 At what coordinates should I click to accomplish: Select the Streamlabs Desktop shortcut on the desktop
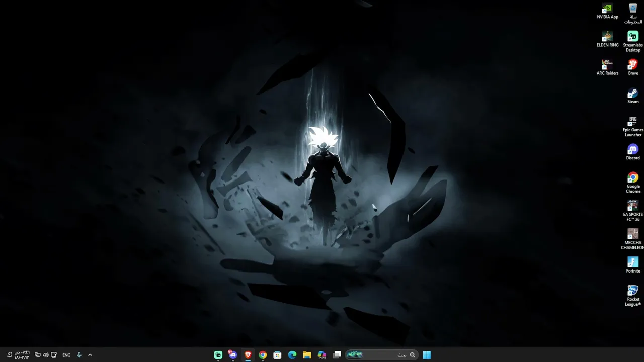coord(633,42)
